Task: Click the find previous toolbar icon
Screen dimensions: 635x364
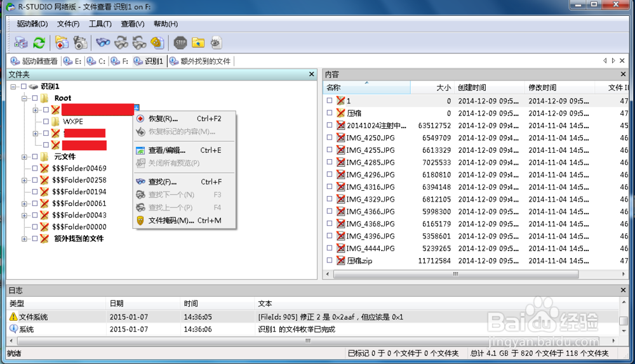Action: tap(139, 42)
